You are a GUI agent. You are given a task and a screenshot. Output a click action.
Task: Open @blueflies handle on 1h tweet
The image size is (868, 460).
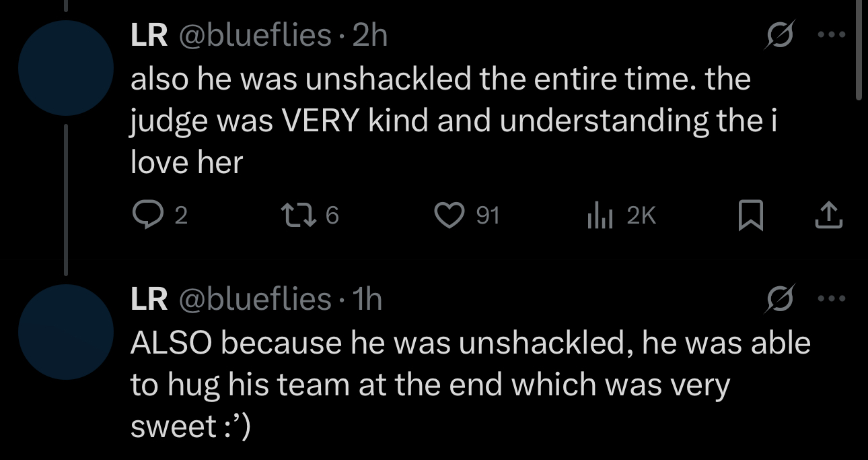254,298
